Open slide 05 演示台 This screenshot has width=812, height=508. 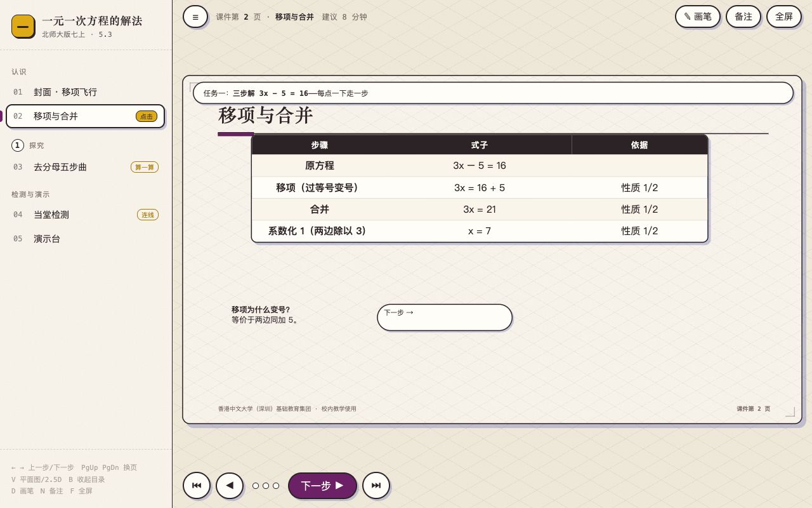(85, 239)
